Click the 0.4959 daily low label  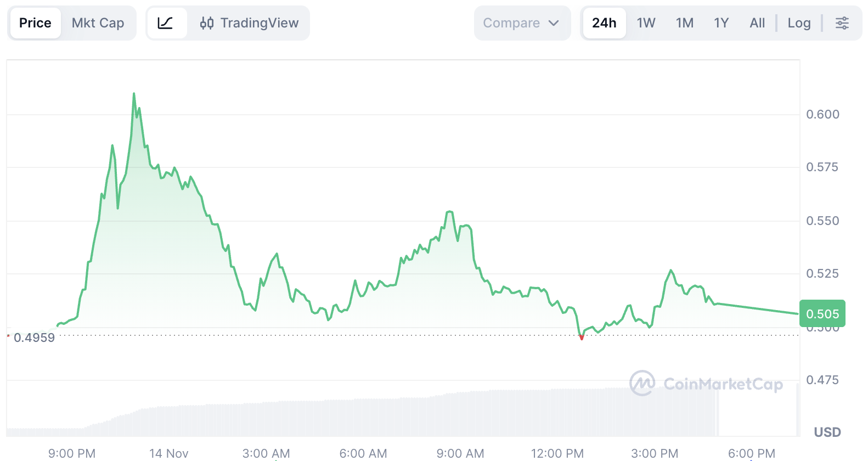click(34, 337)
